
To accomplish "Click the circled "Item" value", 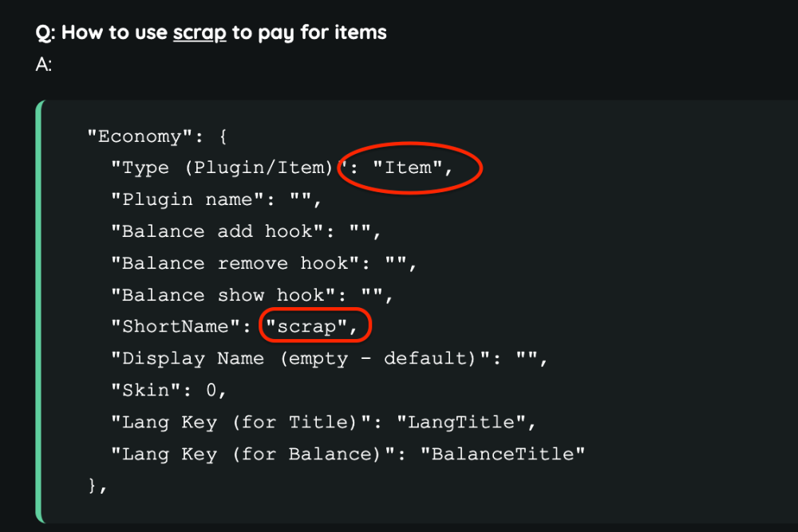I will pyautogui.click(x=408, y=168).
